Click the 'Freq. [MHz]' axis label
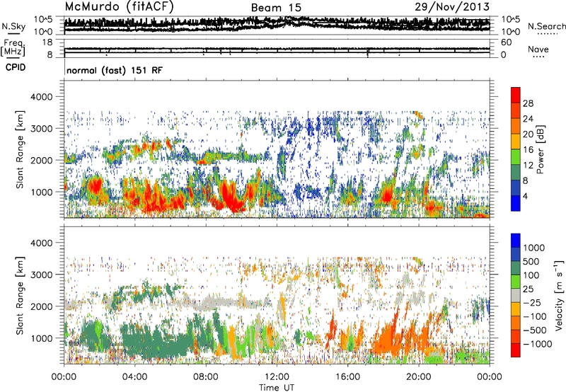This screenshot has width=566, height=392. click(x=13, y=48)
